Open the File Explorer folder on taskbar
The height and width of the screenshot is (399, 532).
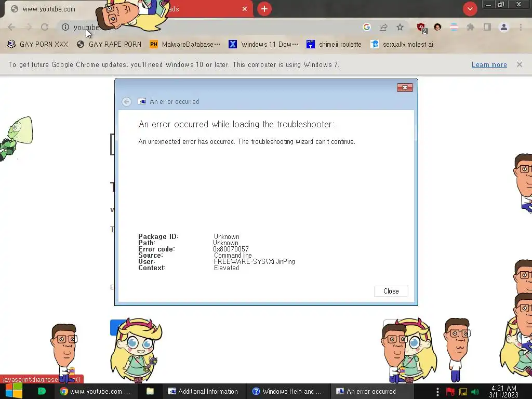tap(150, 391)
